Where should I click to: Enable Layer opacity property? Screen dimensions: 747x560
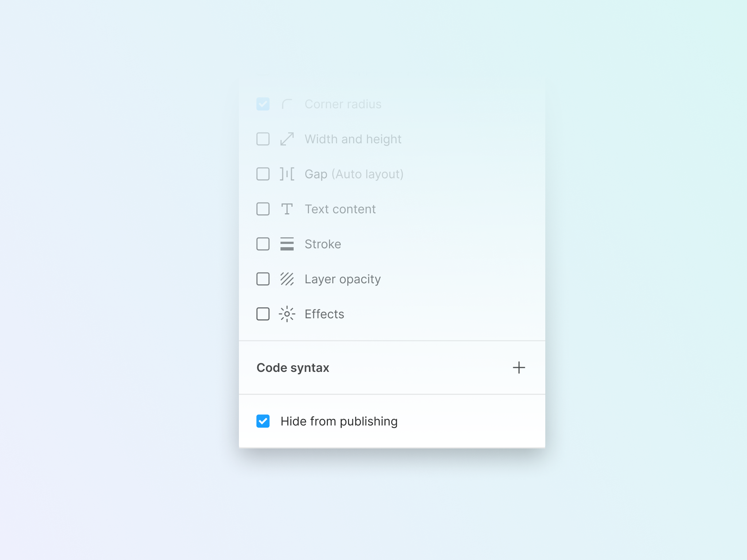pyautogui.click(x=262, y=278)
